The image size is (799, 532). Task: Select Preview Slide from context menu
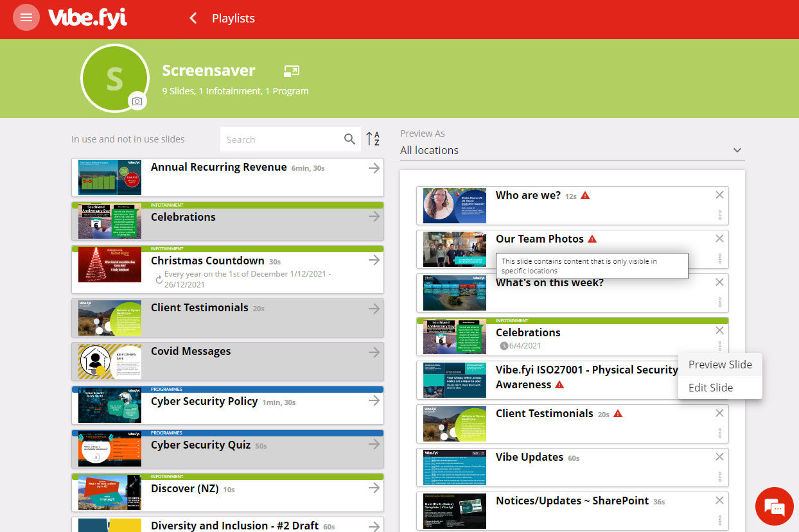pos(720,365)
